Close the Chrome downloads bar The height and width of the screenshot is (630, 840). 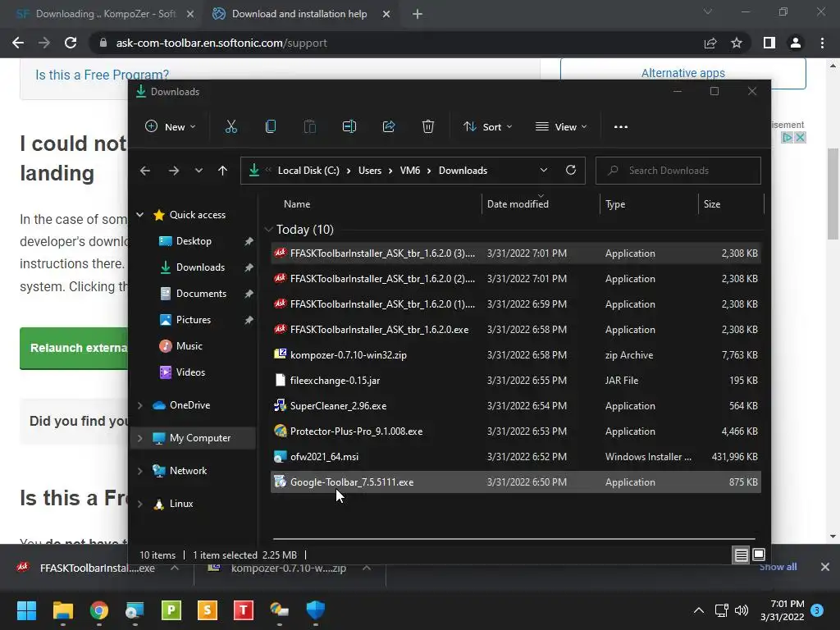(825, 567)
